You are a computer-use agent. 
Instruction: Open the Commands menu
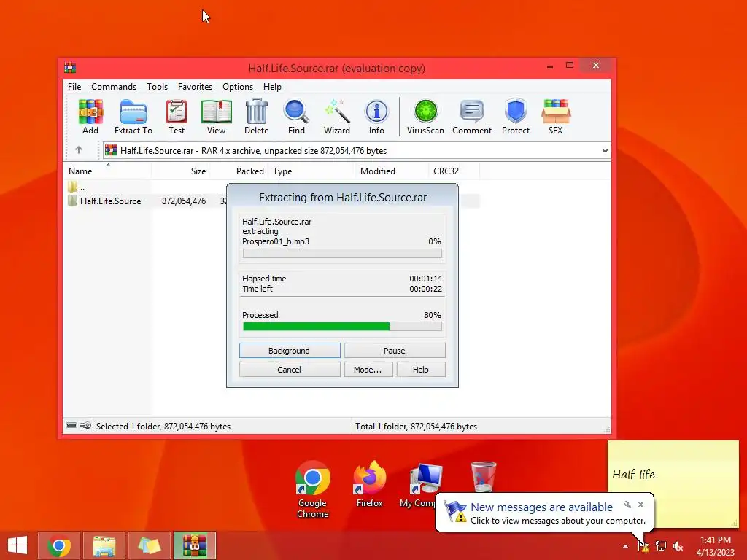(x=114, y=87)
